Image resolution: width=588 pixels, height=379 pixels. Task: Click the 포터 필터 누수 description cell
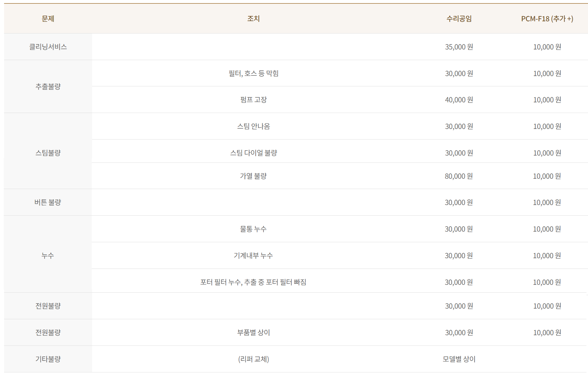(x=253, y=282)
